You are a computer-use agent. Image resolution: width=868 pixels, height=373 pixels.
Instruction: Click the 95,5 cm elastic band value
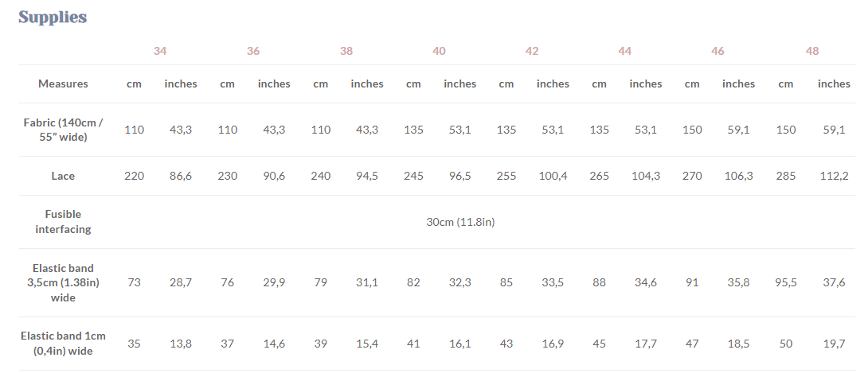(x=785, y=282)
